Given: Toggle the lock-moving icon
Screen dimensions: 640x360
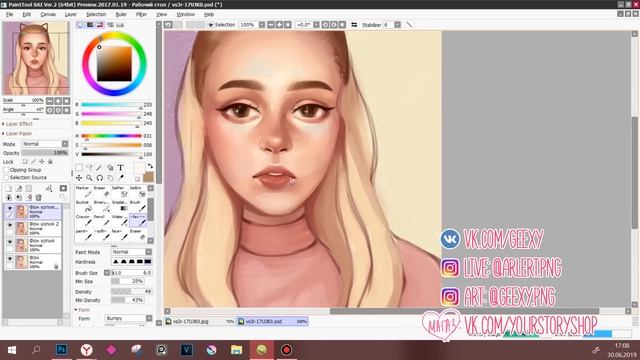Looking at the screenshot, I should click(x=42, y=162).
